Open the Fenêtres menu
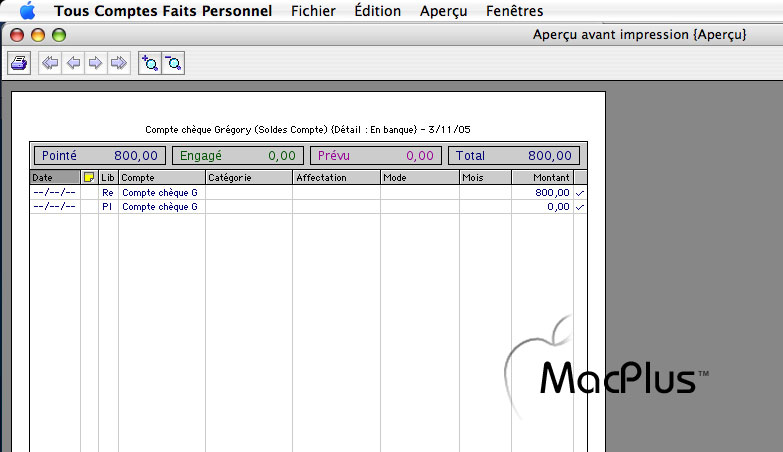The height and width of the screenshot is (452, 783). [x=514, y=10]
